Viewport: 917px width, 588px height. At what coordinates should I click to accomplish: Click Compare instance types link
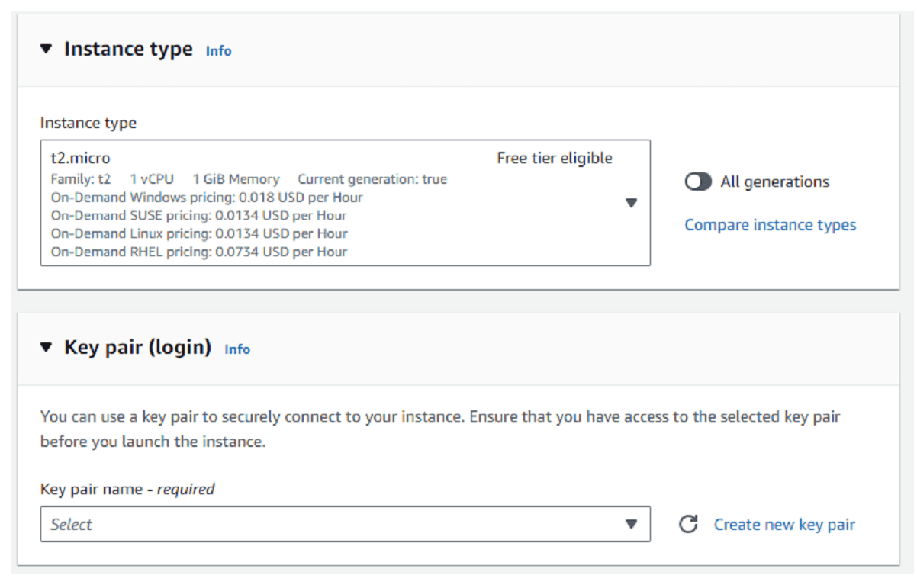[770, 225]
